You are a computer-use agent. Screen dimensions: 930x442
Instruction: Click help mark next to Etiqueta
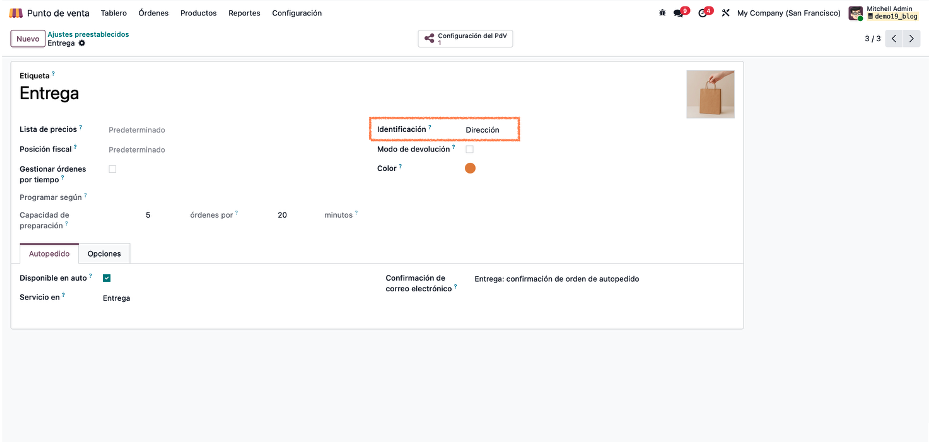(x=53, y=74)
